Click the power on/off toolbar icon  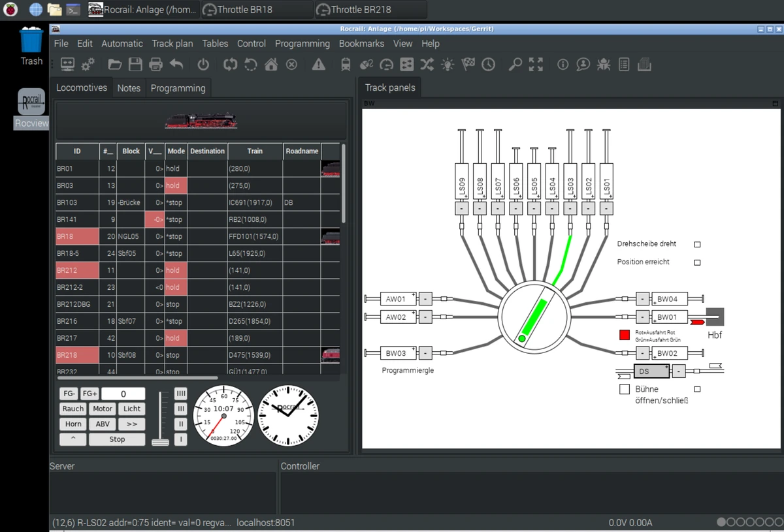pyautogui.click(x=203, y=65)
